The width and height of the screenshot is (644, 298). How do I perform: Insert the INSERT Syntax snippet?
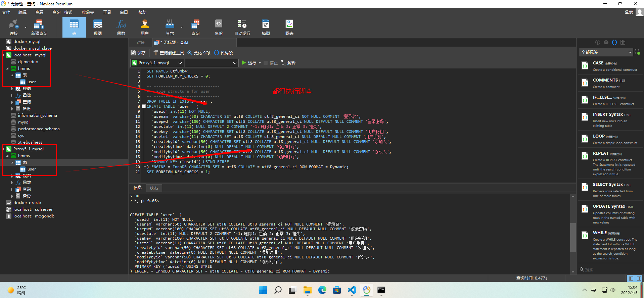point(610,119)
